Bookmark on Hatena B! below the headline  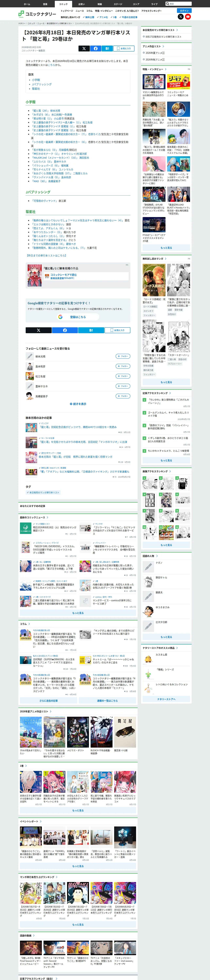[x=107, y=48]
